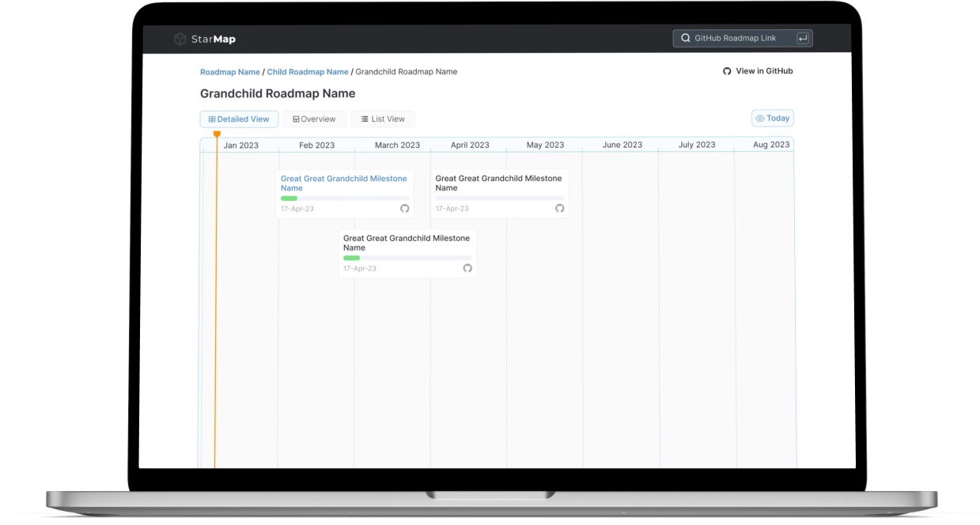Click the orange today marker on timeline
Image resolution: width=980 pixels, height=525 pixels.
[x=217, y=134]
